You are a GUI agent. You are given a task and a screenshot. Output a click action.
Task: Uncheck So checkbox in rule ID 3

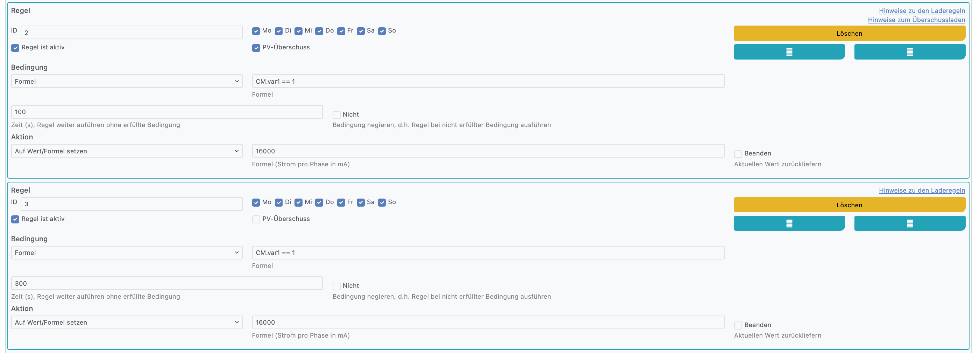click(x=382, y=202)
